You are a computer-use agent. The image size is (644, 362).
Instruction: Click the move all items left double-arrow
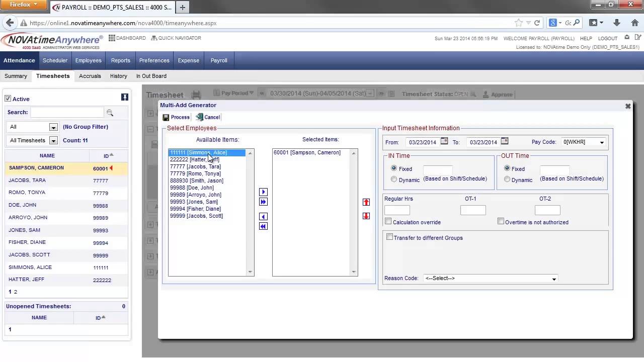pyautogui.click(x=263, y=226)
